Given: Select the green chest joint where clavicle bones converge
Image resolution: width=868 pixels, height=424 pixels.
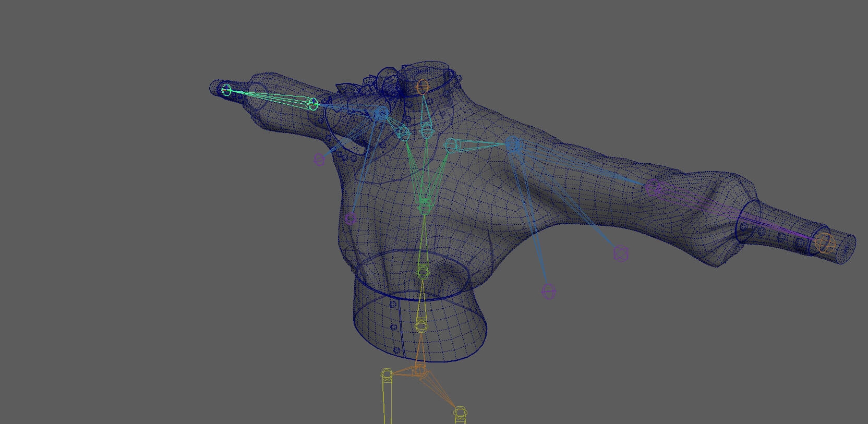Looking at the screenshot, I should pyautogui.click(x=424, y=203).
